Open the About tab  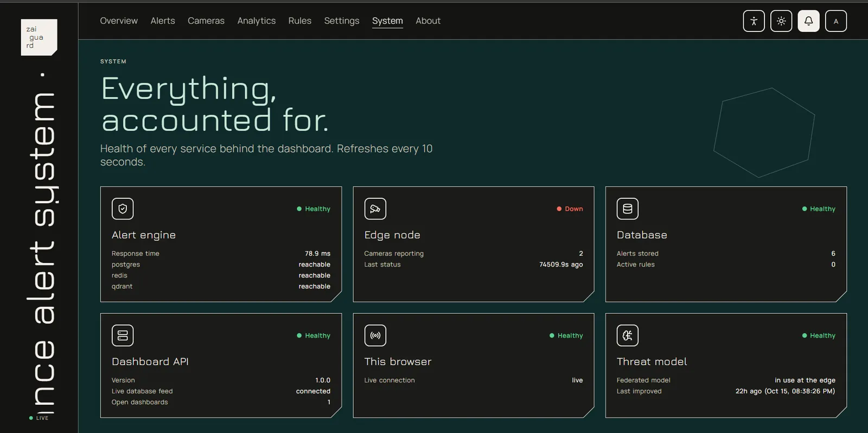pyautogui.click(x=428, y=21)
